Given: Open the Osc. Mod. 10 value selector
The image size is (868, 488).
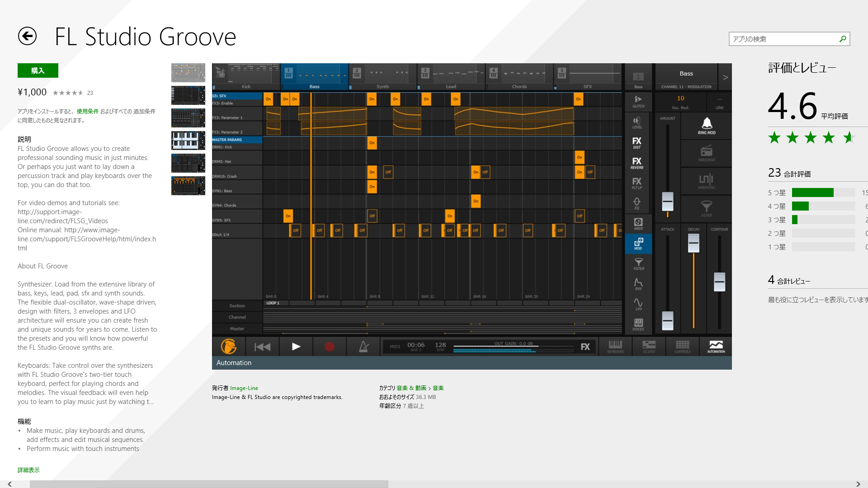Looking at the screenshot, I should pyautogui.click(x=680, y=102).
